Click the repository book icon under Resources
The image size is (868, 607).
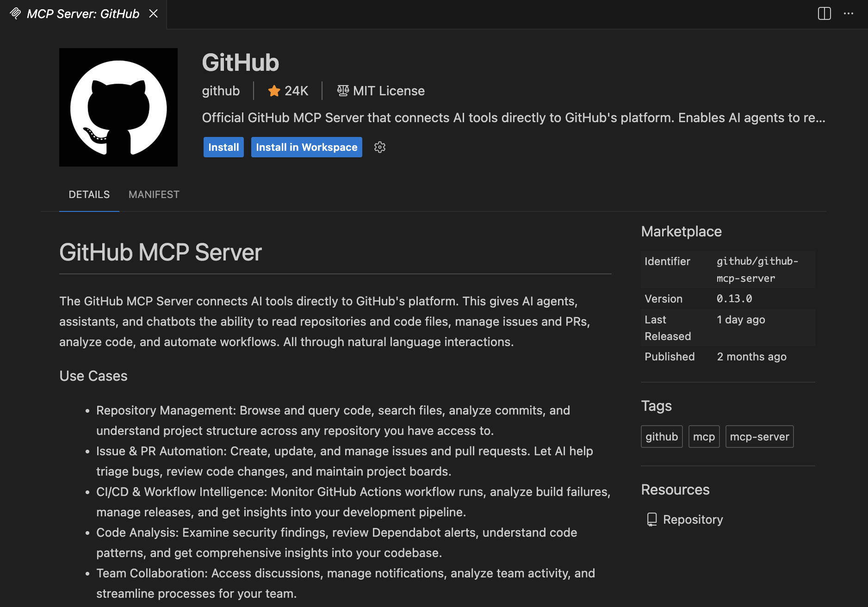click(652, 519)
